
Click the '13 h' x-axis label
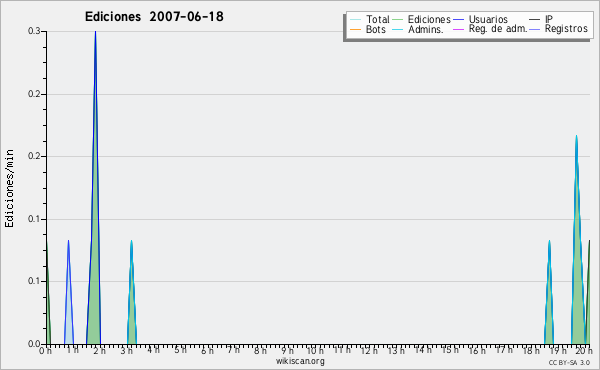(x=396, y=350)
